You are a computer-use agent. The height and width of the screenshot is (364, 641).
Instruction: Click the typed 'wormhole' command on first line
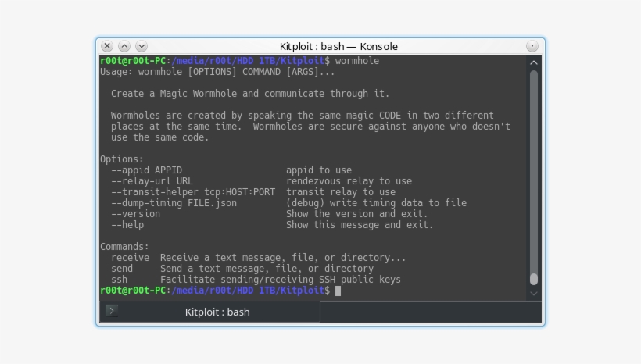356,60
